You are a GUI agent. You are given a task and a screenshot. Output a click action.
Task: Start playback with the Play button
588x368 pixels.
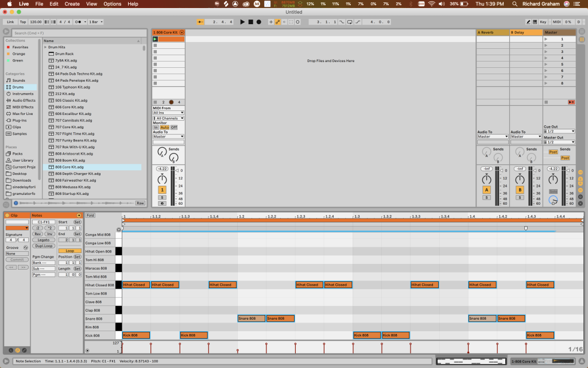pyautogui.click(x=242, y=22)
